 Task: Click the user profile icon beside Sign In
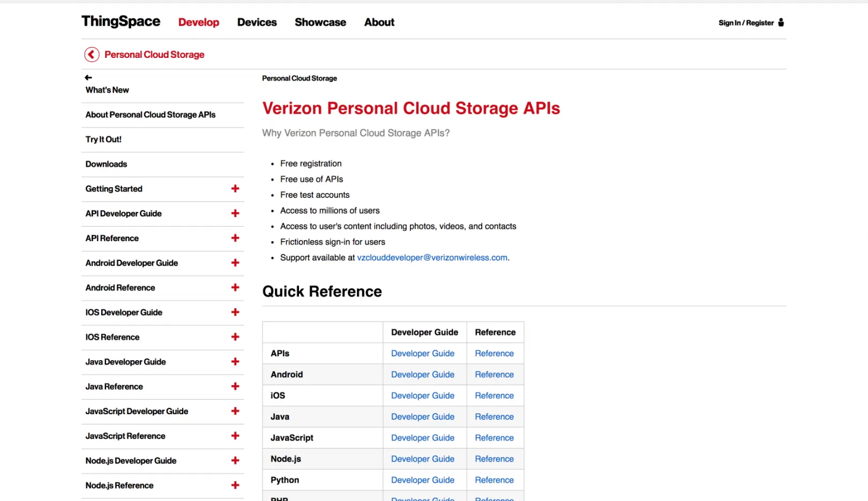(x=781, y=23)
